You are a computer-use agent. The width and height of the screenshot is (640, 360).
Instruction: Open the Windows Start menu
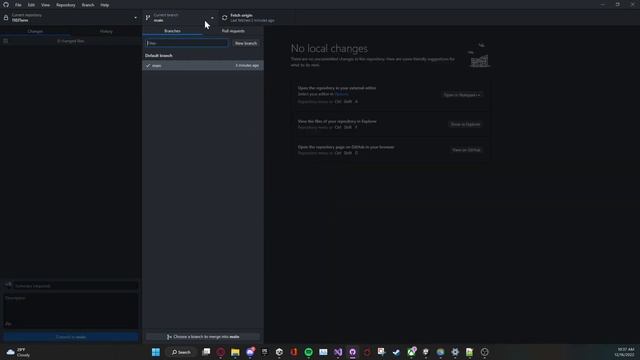pyautogui.click(x=156, y=352)
